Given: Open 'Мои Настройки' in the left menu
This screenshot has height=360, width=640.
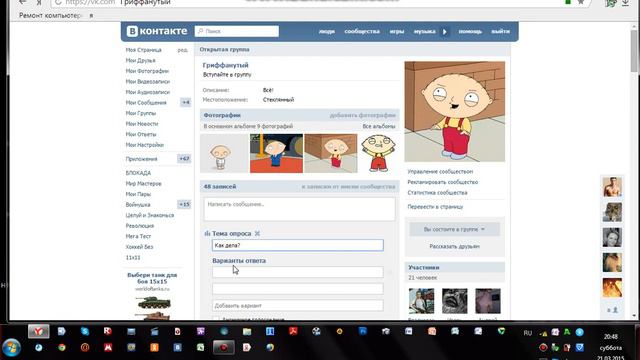Looking at the screenshot, I should pyautogui.click(x=144, y=145).
